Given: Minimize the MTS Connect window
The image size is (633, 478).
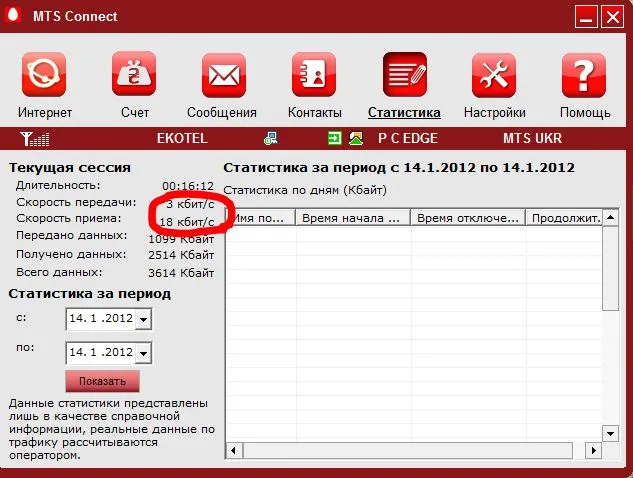Looking at the screenshot, I should (586, 17).
